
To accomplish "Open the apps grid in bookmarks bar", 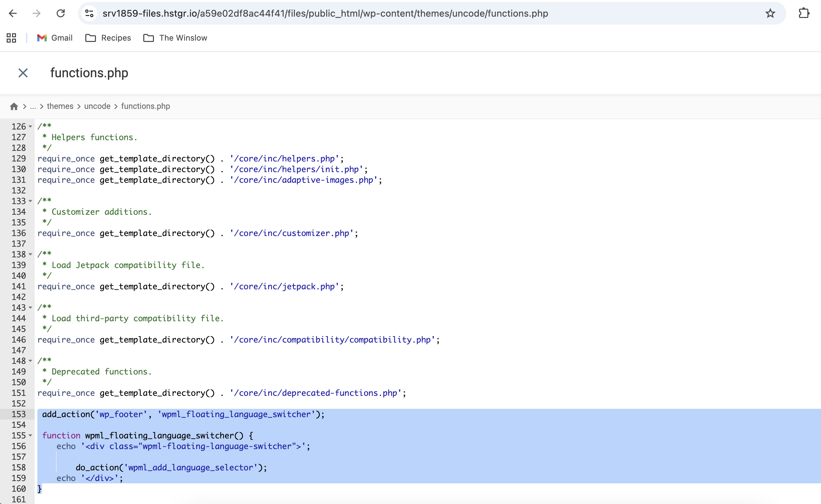I will (x=11, y=38).
